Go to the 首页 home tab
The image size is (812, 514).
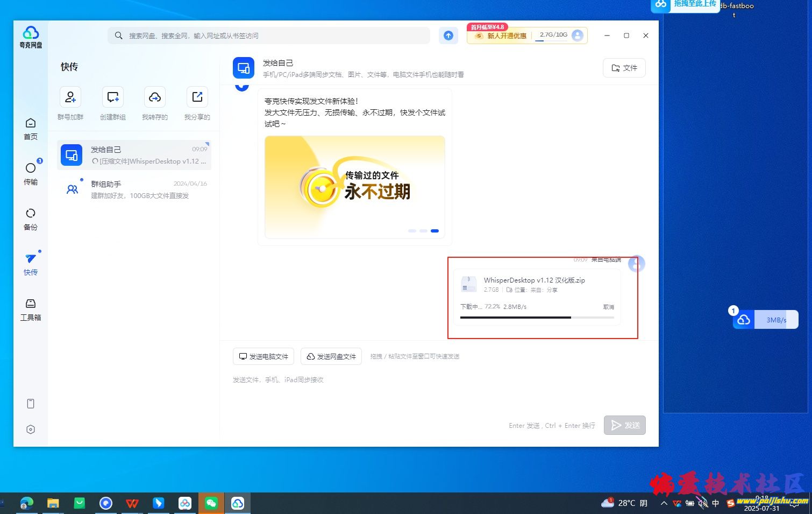[31, 129]
